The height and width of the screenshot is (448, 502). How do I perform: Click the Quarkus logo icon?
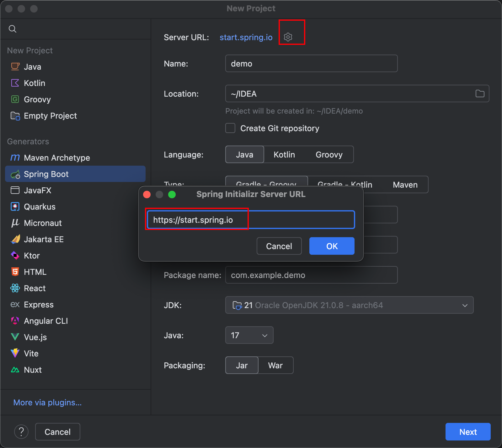click(15, 206)
